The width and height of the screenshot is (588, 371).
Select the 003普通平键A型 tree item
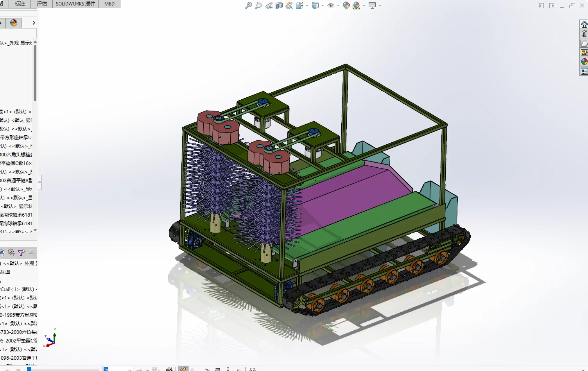point(16,180)
